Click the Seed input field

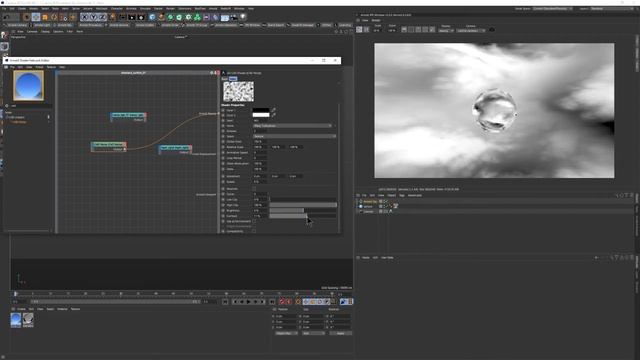click(x=260, y=120)
